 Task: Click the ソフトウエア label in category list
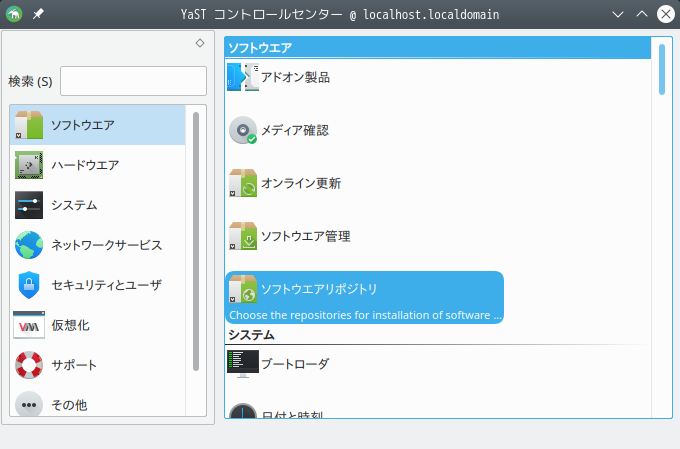click(83, 125)
